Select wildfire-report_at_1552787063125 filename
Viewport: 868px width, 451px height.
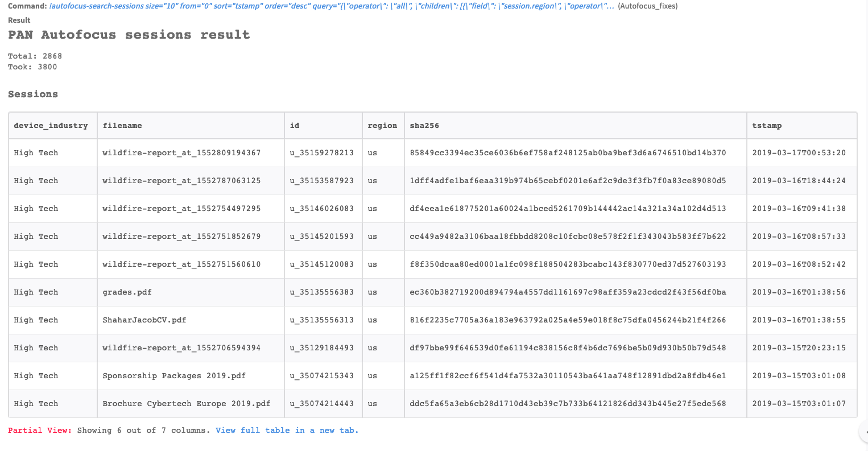(x=181, y=181)
